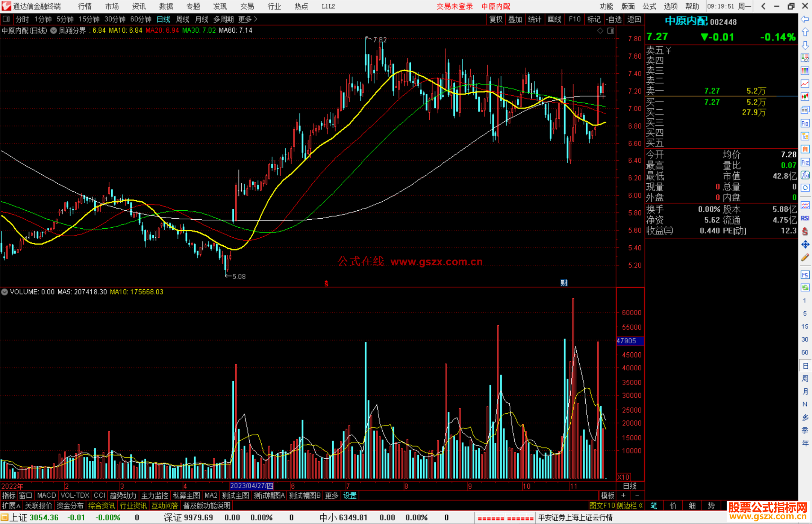Click the RSI indicator icon
The width and height of the screenshot is (812, 524).
pos(805,218)
